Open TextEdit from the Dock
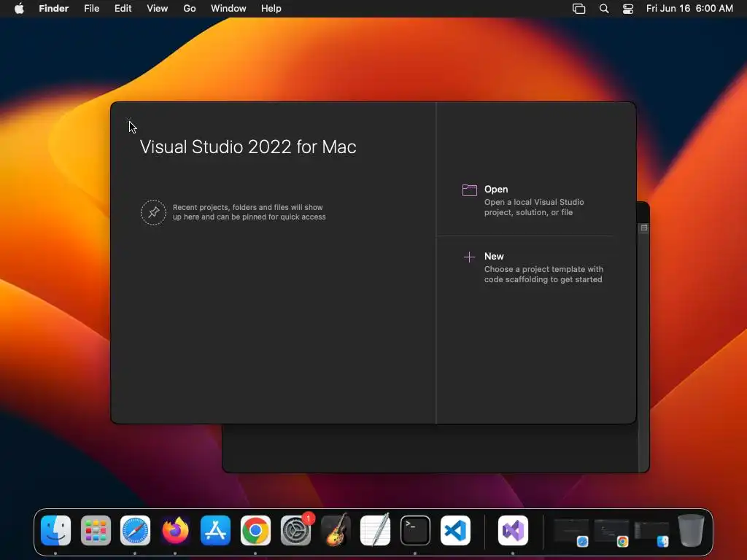Screen dimensions: 747x560 pos(376,531)
